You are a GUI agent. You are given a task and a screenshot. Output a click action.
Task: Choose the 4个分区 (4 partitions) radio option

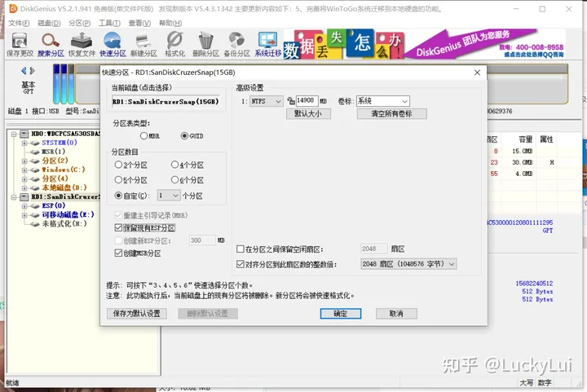pyautogui.click(x=175, y=165)
